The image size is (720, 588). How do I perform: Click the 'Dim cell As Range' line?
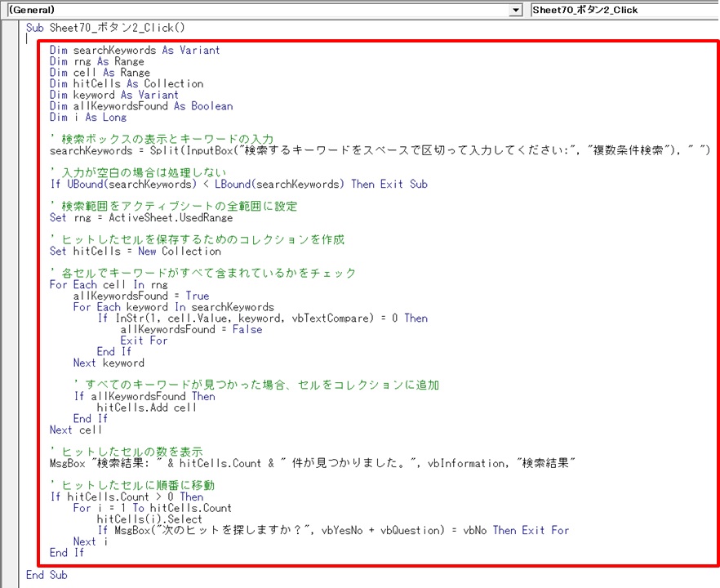[x=100, y=72]
